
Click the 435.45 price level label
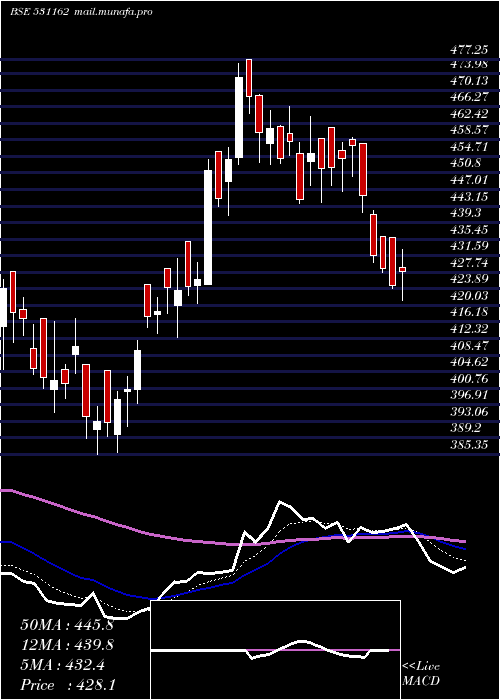[x=469, y=229]
